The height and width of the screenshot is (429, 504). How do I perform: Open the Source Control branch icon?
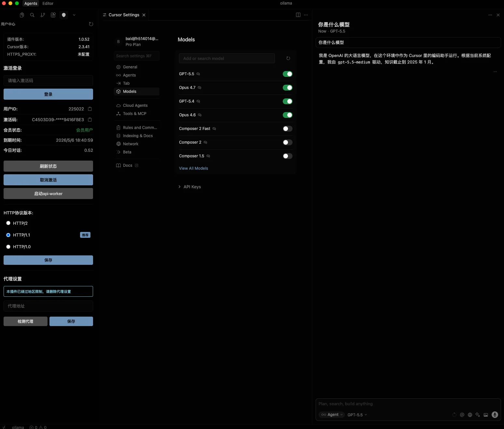(x=43, y=15)
